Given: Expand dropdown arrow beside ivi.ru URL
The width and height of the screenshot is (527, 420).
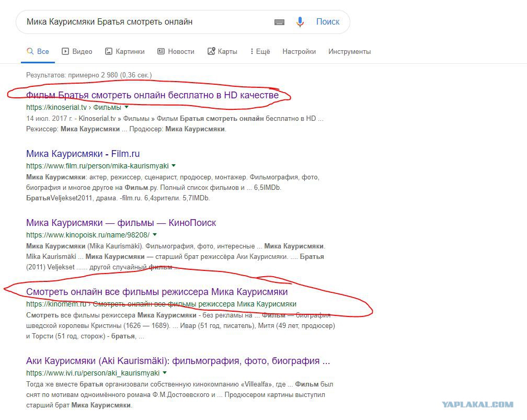Looking at the screenshot, I should coord(165,373).
